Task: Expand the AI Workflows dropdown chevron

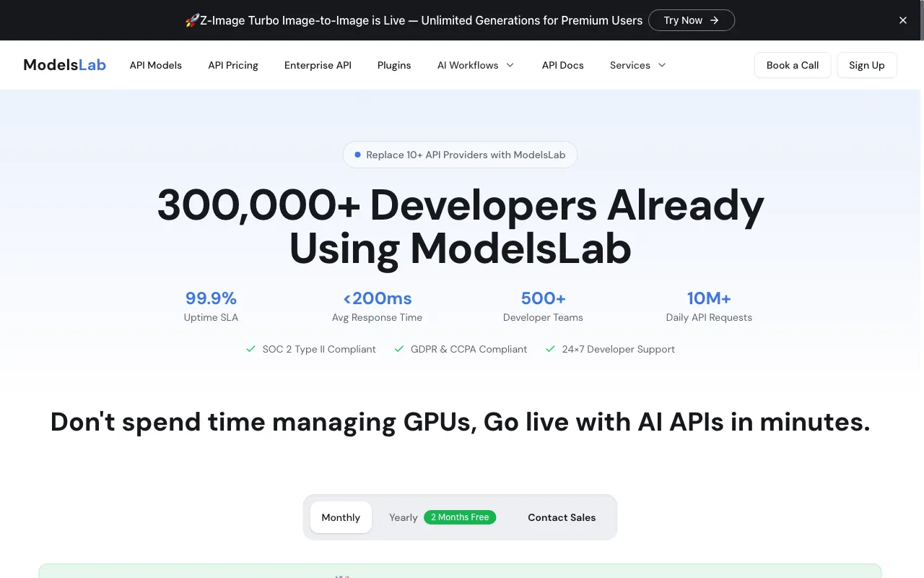Action: point(510,65)
